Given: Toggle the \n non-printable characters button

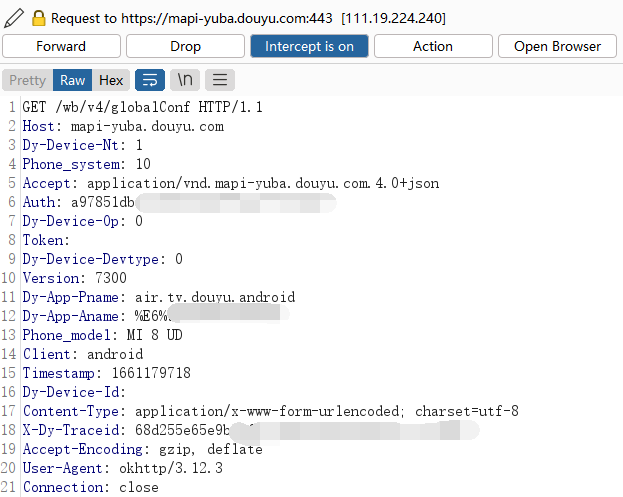Looking at the screenshot, I should pos(185,80).
